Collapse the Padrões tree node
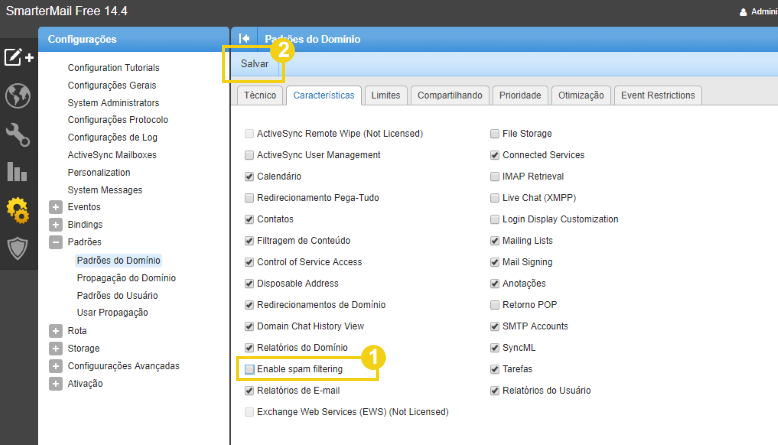 click(56, 242)
